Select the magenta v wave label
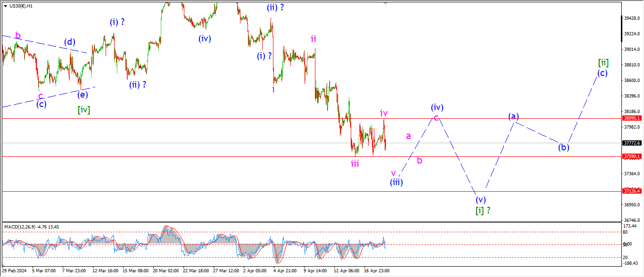 [393, 173]
